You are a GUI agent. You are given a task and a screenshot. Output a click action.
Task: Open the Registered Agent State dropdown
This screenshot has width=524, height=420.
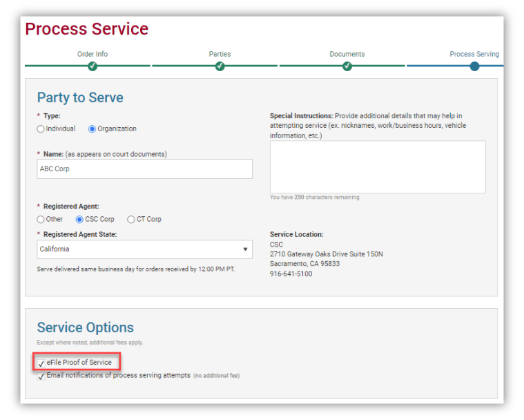coord(144,249)
